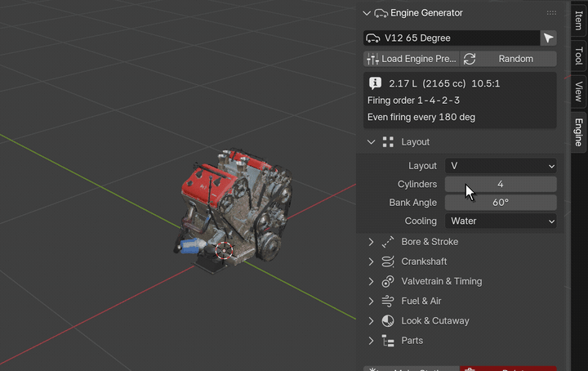Expand the Parts section
This screenshot has height=371, width=588.
click(371, 341)
